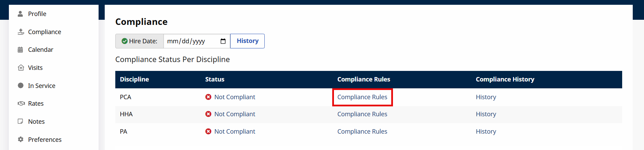The width and height of the screenshot is (644, 150).
Task: View compliance History for PA
Action: [x=486, y=132]
